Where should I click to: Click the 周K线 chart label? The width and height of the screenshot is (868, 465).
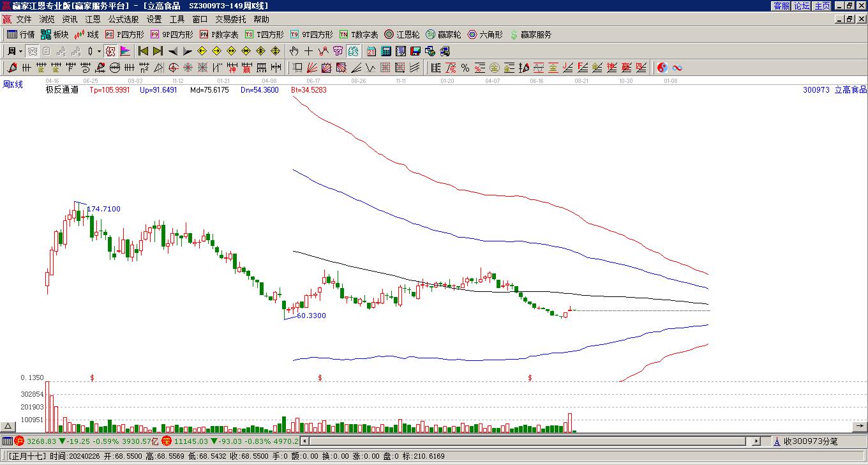point(13,84)
